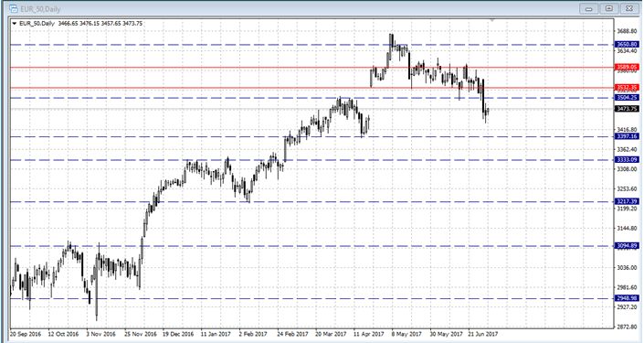The image size is (644, 343).
Task: Click the blue 3650.80 level tag
Action: 627,44
